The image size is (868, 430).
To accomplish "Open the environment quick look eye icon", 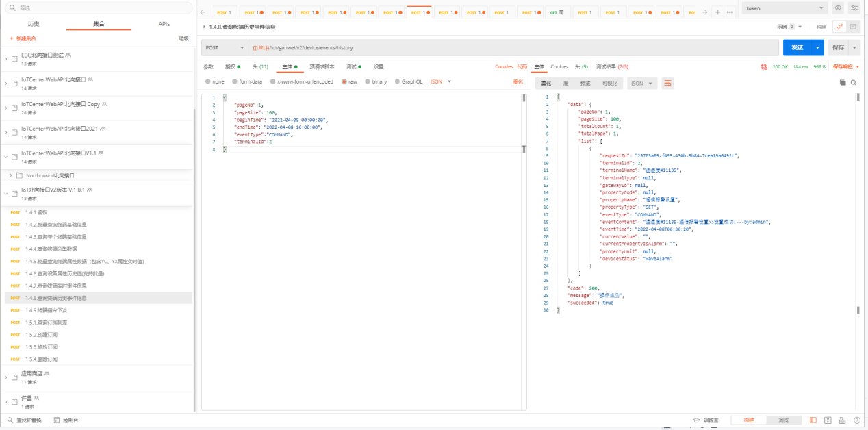I will [x=837, y=8].
